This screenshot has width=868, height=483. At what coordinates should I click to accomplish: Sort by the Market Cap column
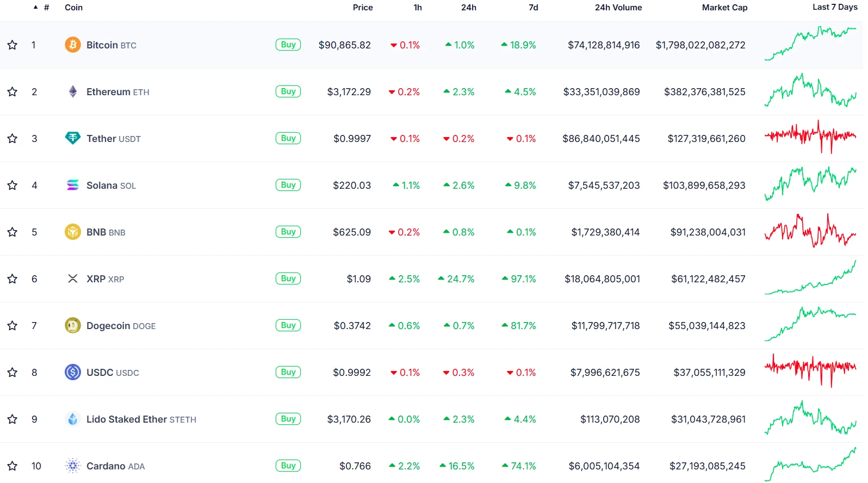(x=724, y=8)
